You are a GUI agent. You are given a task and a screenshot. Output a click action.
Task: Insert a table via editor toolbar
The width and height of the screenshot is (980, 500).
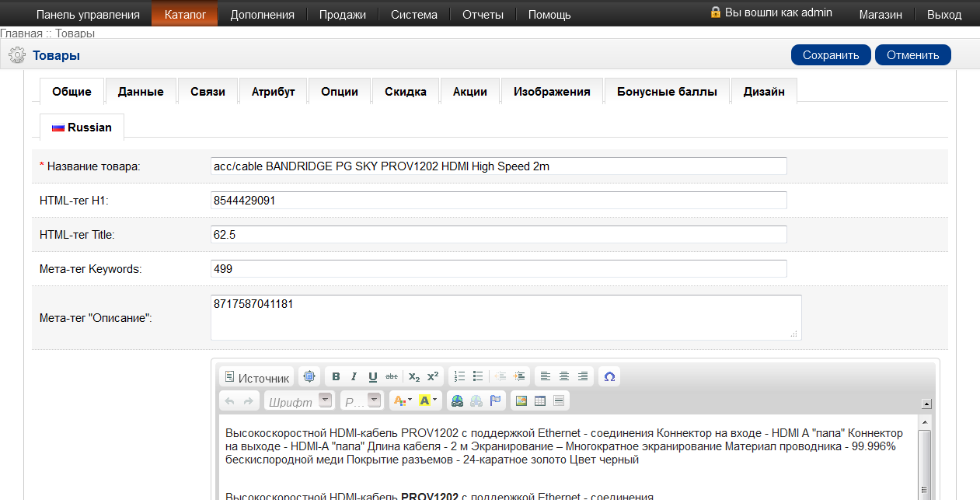point(540,400)
